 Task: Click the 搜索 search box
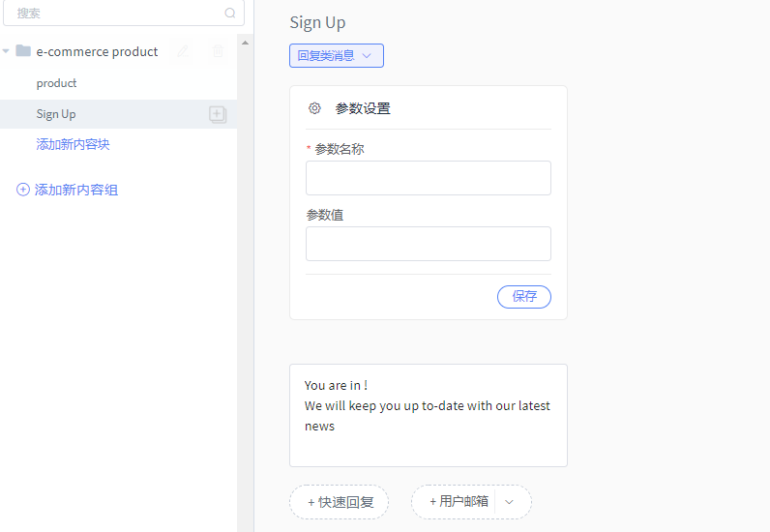pos(124,13)
